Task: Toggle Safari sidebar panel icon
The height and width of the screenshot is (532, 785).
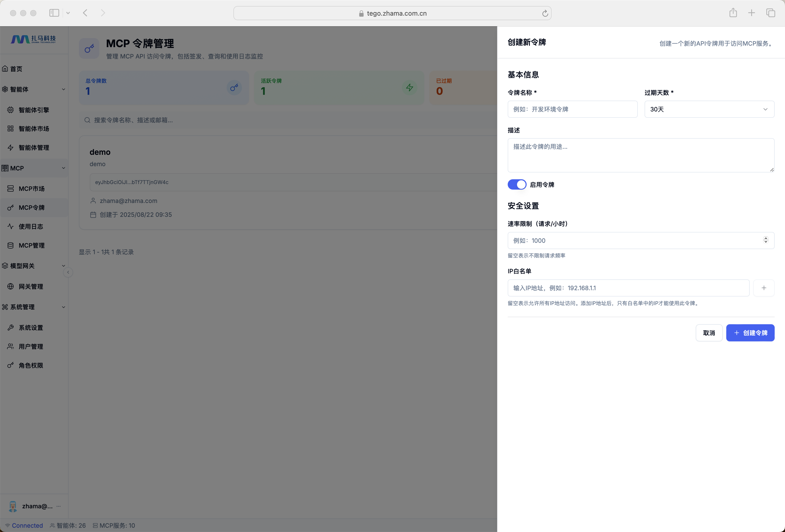Action: 54,13
